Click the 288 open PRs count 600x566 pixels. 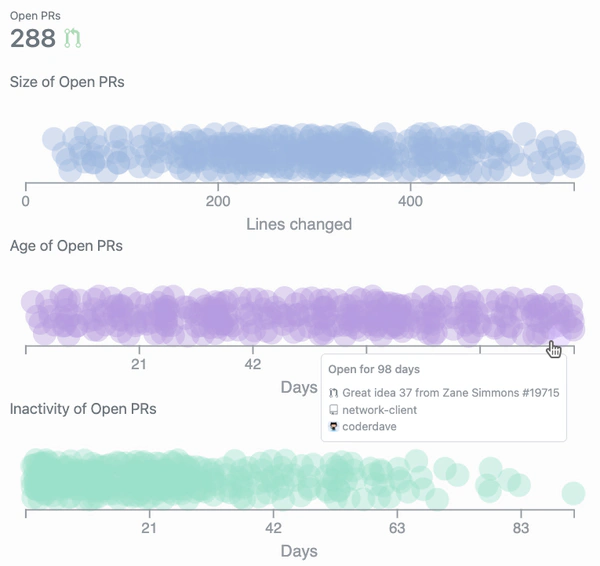32,39
